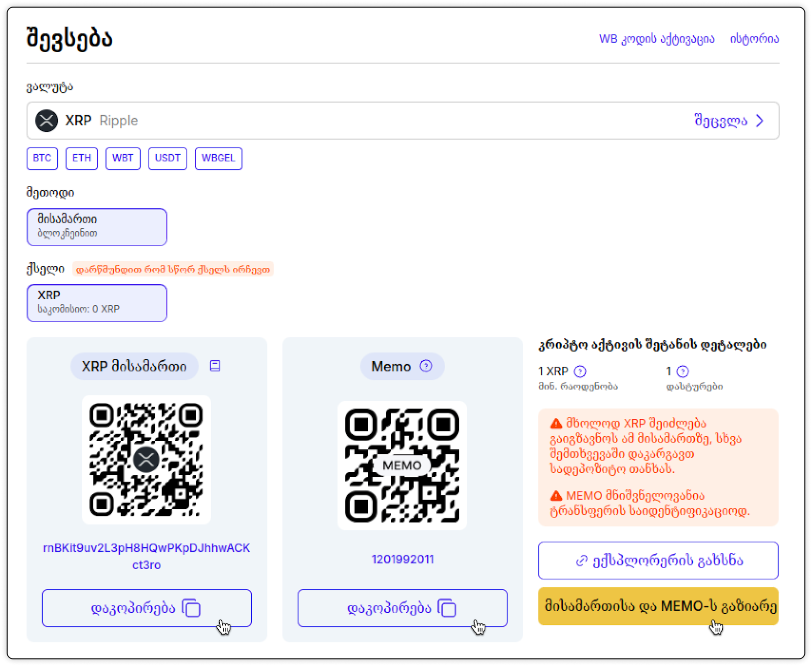Select the USDT quick currency chip

pos(167,158)
